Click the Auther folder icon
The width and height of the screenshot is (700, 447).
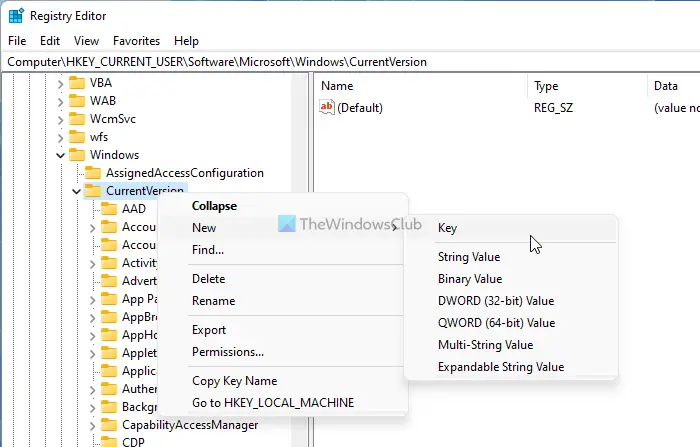tap(109, 389)
